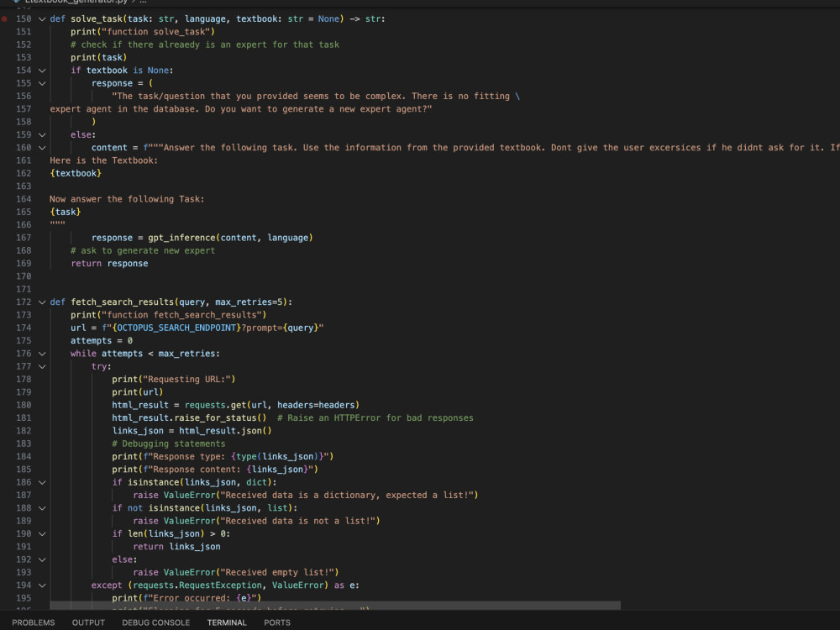The image size is (840, 630).
Task: Click line number 171 in the gutter
Action: 24,289
